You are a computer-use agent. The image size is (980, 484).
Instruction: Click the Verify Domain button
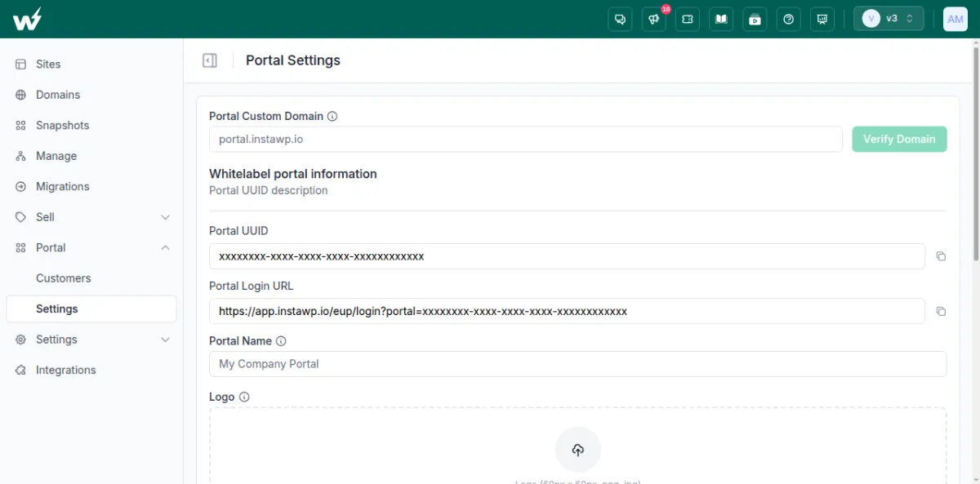pos(899,139)
